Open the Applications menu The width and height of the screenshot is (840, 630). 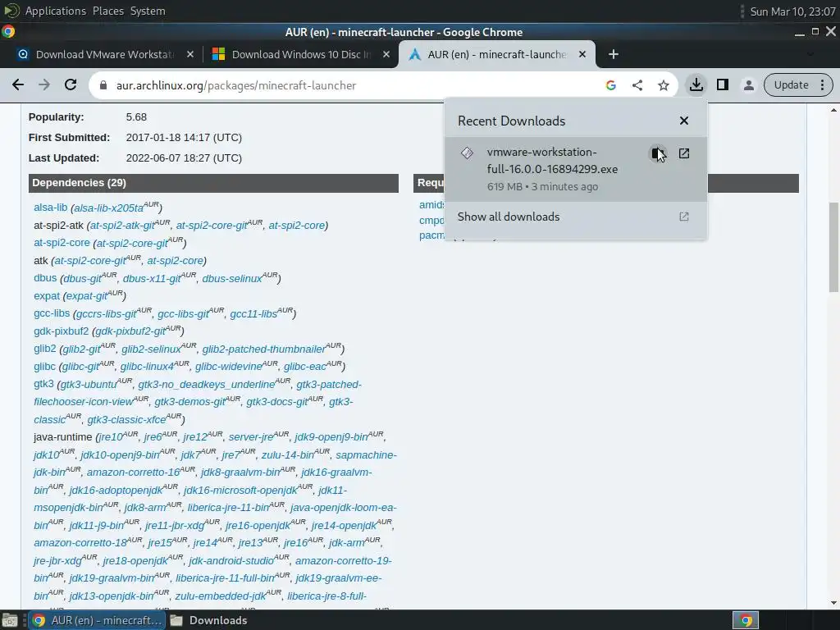[55, 11]
